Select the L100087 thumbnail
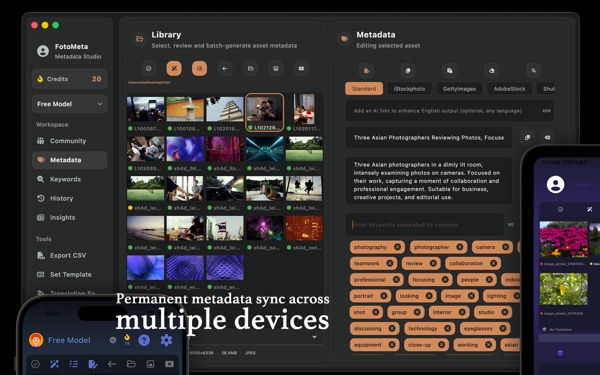Viewport: 600px width, 375px height. point(145,109)
